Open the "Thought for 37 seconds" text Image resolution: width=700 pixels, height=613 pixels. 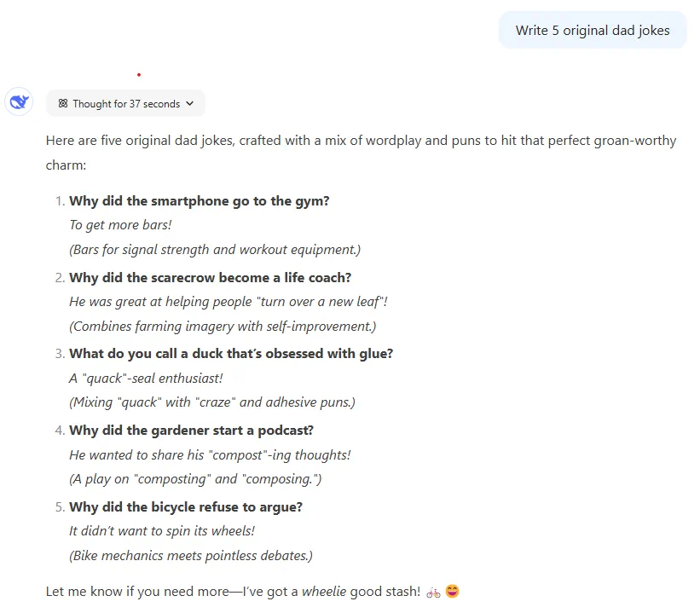click(x=126, y=104)
